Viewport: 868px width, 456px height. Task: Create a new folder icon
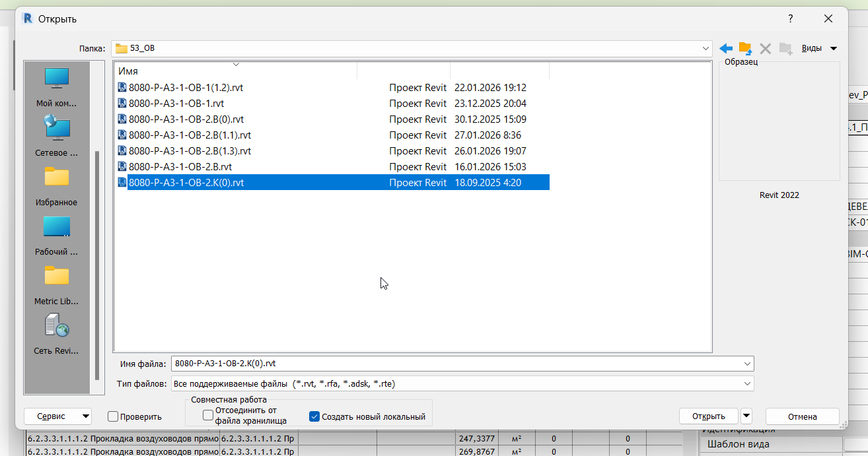(785, 48)
